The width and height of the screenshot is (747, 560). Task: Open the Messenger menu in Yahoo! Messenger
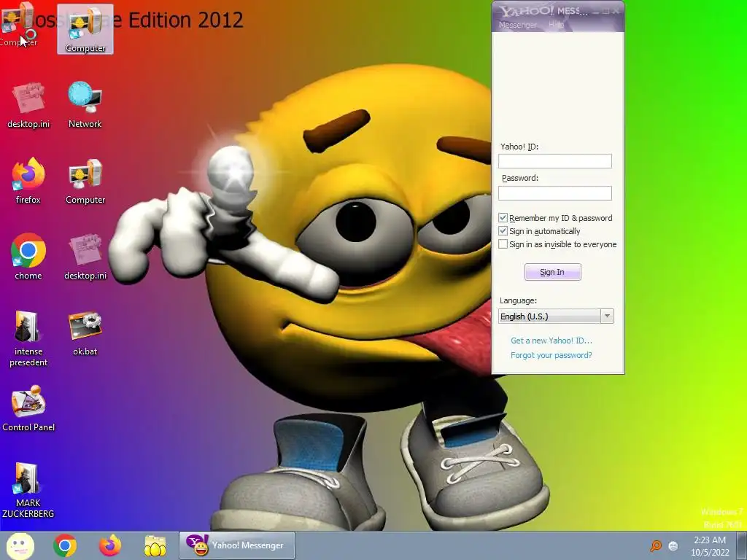[517, 25]
